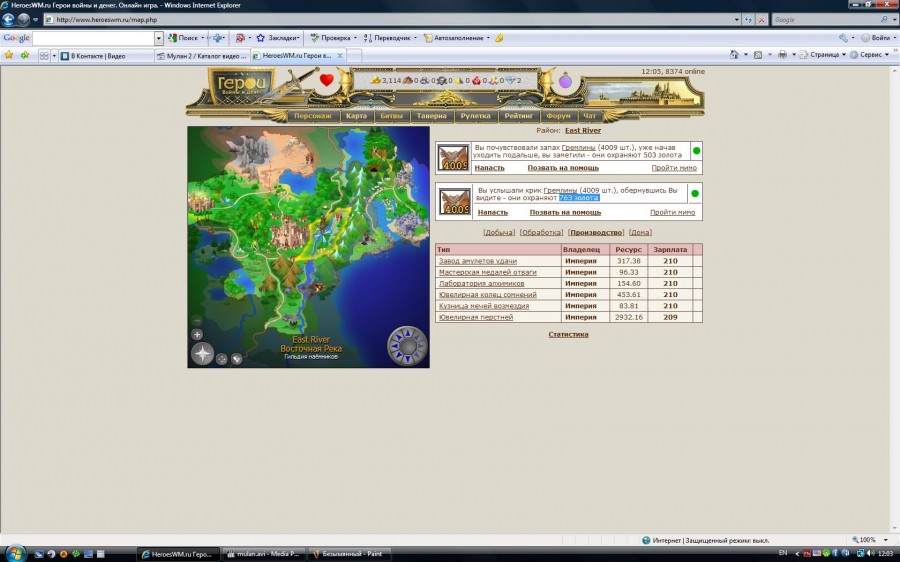The image size is (900, 562).
Task: Open the Карта game menu
Action: [x=356, y=116]
